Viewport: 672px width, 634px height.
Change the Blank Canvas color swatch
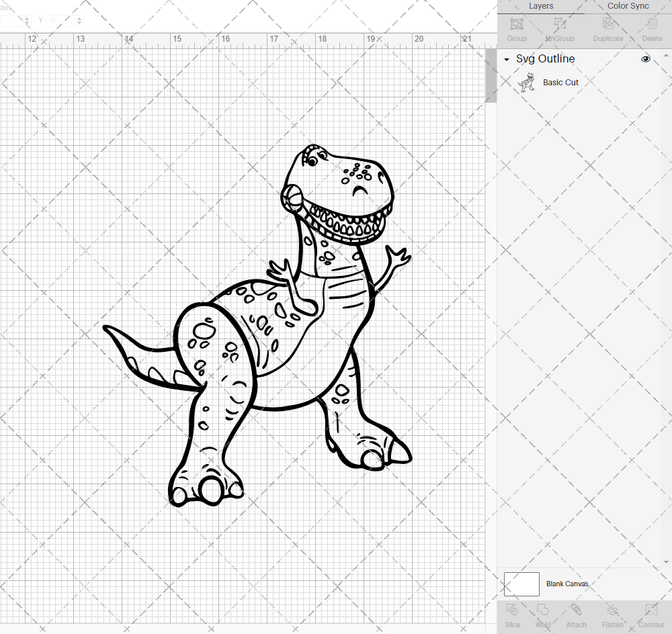pyautogui.click(x=521, y=584)
